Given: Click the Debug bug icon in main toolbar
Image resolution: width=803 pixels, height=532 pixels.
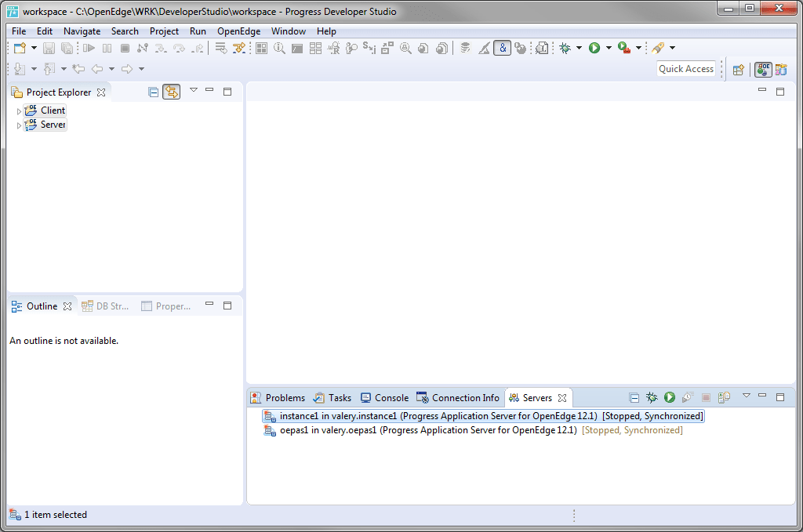Looking at the screenshot, I should point(565,48).
